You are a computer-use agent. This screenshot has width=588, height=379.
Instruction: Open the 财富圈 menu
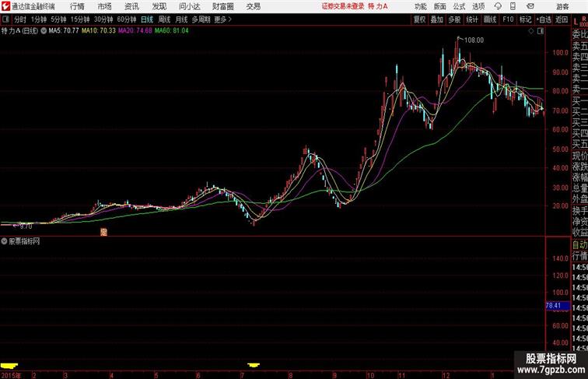[x=222, y=6]
